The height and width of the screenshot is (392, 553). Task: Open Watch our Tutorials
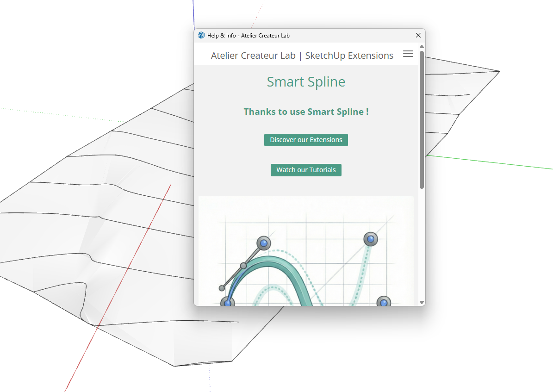[306, 170]
